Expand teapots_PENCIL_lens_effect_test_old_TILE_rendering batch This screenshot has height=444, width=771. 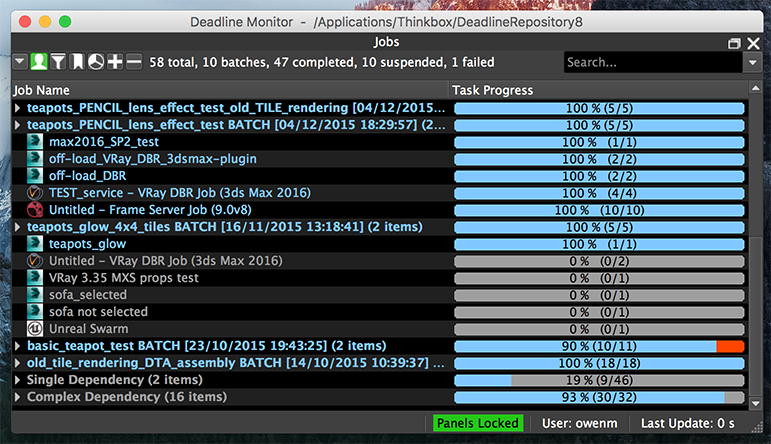pyautogui.click(x=18, y=108)
